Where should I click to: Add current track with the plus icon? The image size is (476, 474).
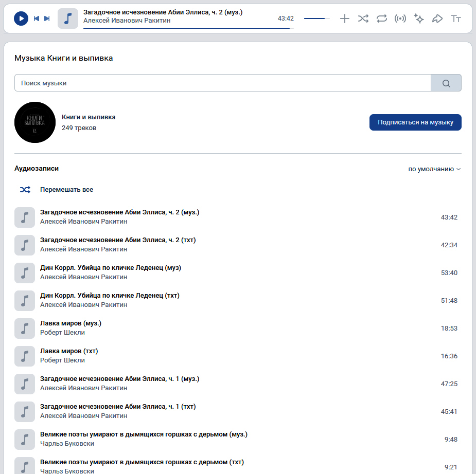[x=345, y=19]
